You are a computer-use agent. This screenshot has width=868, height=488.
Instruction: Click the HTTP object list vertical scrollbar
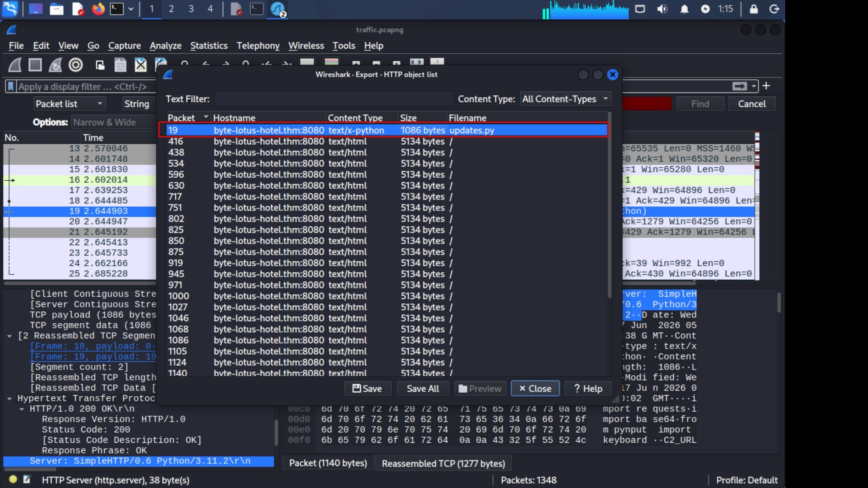click(x=609, y=204)
